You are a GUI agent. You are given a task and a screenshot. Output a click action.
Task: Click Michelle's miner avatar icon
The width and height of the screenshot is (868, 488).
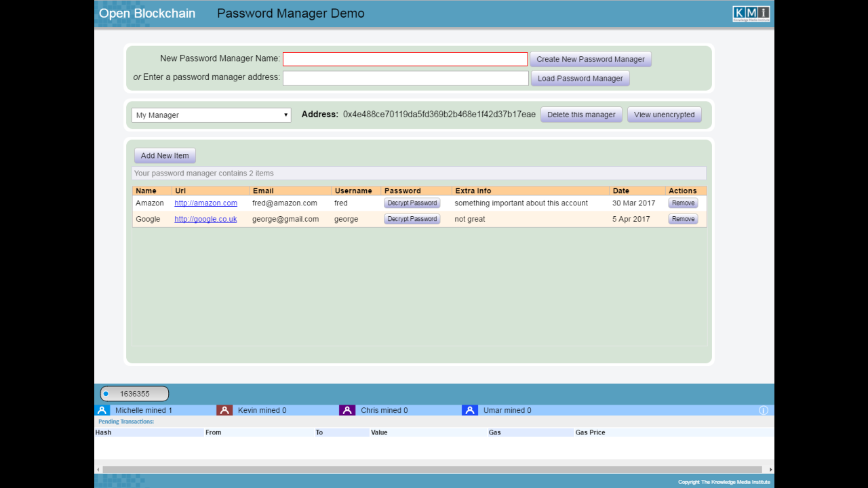pos(102,410)
